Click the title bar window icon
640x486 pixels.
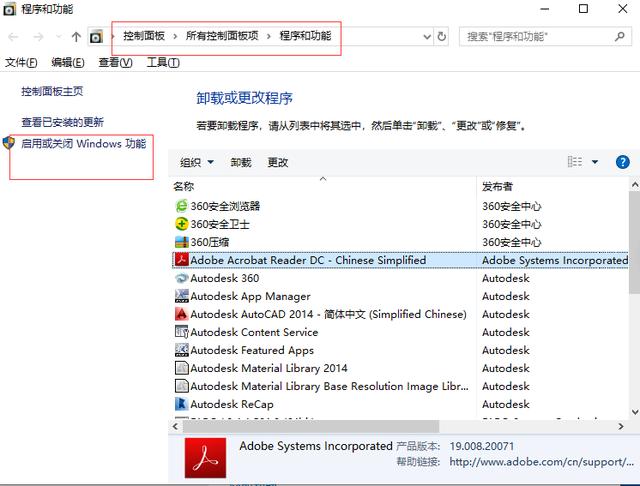point(9,9)
